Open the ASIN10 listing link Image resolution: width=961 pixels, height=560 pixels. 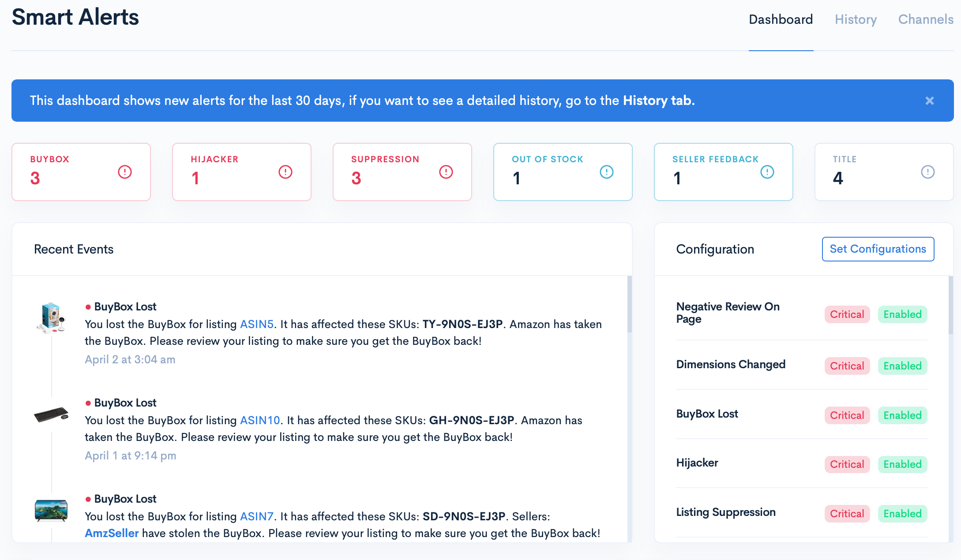coord(260,420)
